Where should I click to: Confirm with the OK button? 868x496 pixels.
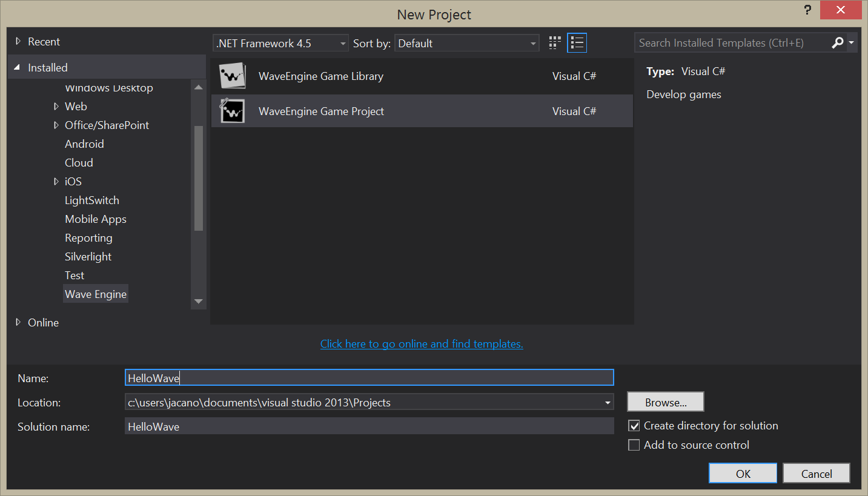[x=743, y=474]
